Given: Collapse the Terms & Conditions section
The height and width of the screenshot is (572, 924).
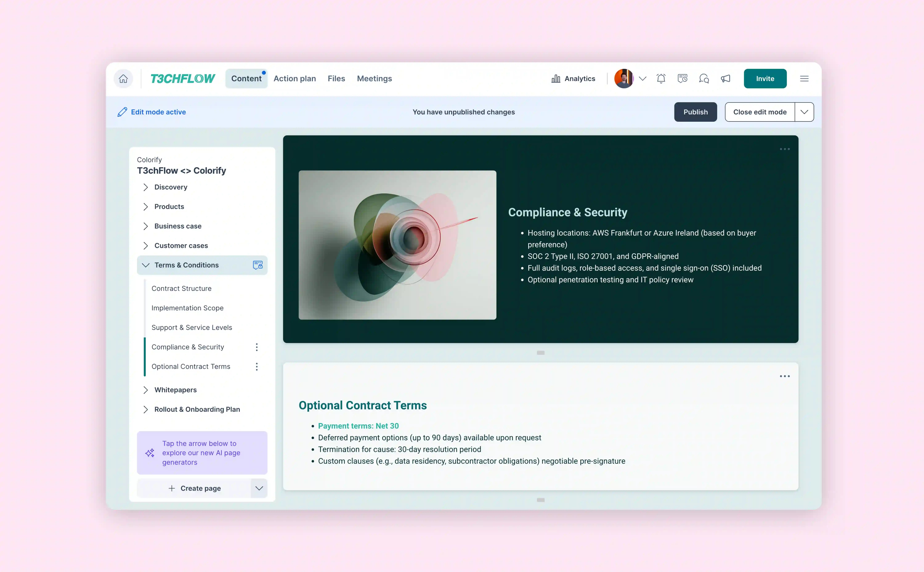Looking at the screenshot, I should (146, 265).
